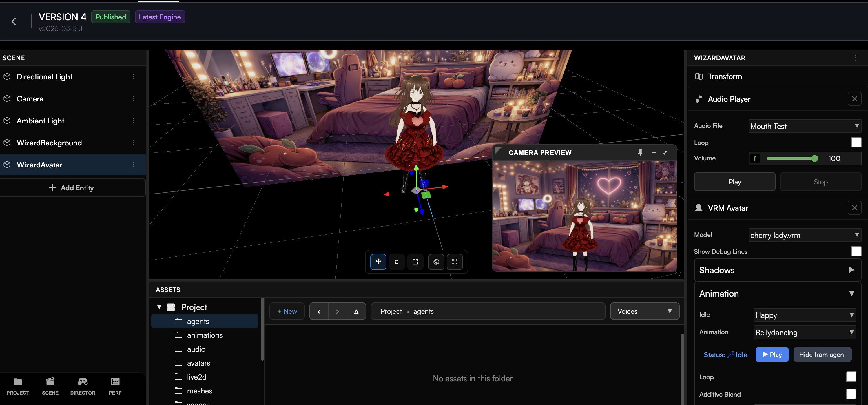The width and height of the screenshot is (868, 405).
Task: Click the Add Entity button
Action: pyautogui.click(x=72, y=188)
